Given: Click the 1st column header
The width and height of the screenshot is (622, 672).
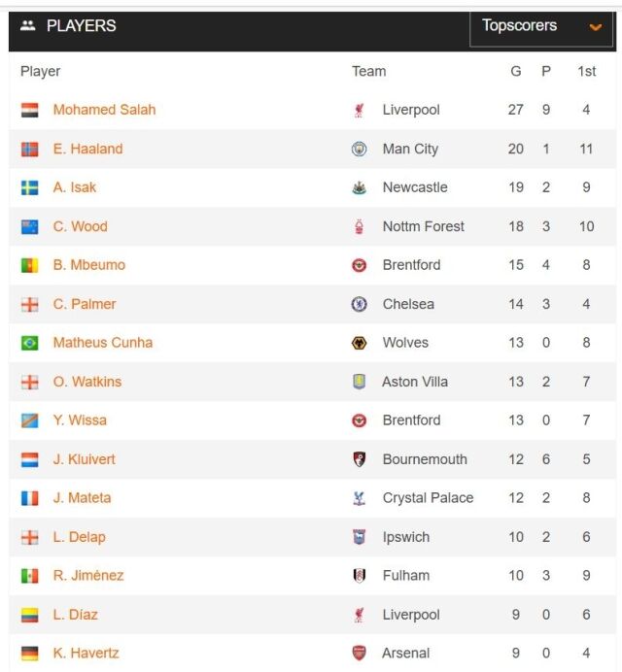Looking at the screenshot, I should (x=586, y=71).
